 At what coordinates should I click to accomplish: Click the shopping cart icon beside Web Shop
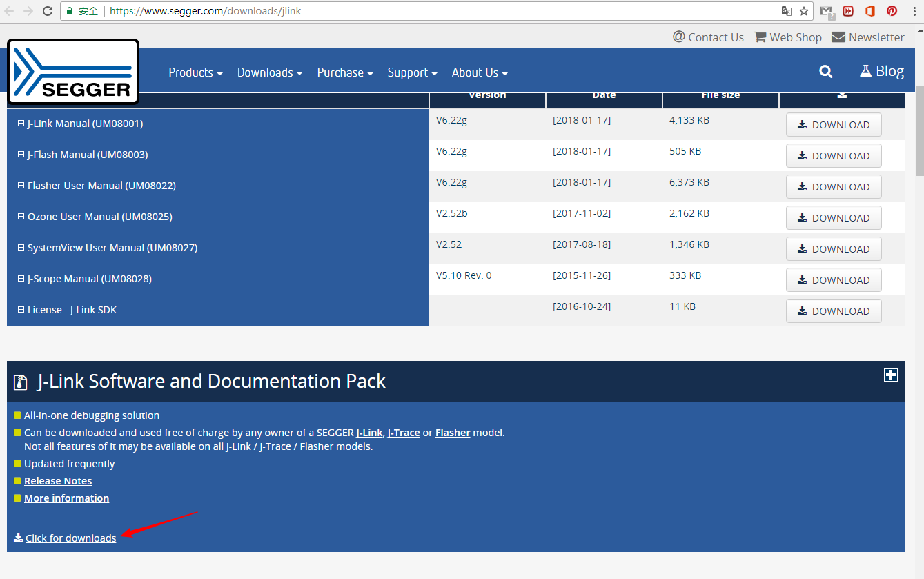click(760, 37)
